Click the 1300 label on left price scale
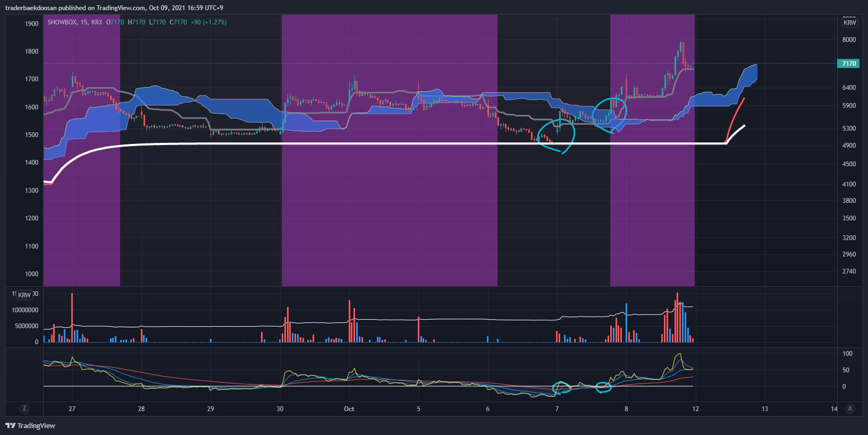Screen dimensions: 868x435 click(32, 191)
